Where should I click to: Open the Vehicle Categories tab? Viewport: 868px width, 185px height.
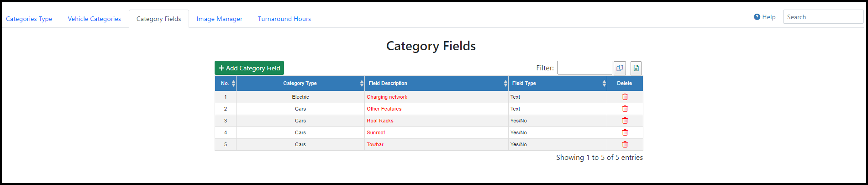(95, 19)
